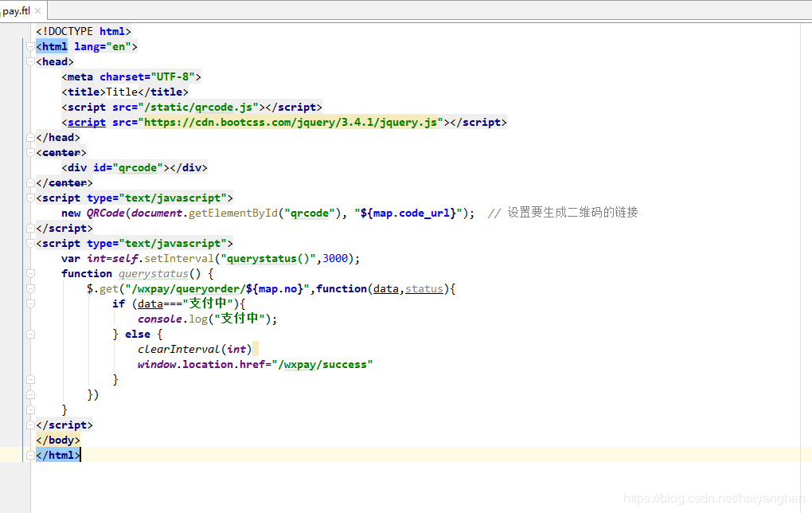Click the bootcss jQuery CDN URL

pos(291,123)
